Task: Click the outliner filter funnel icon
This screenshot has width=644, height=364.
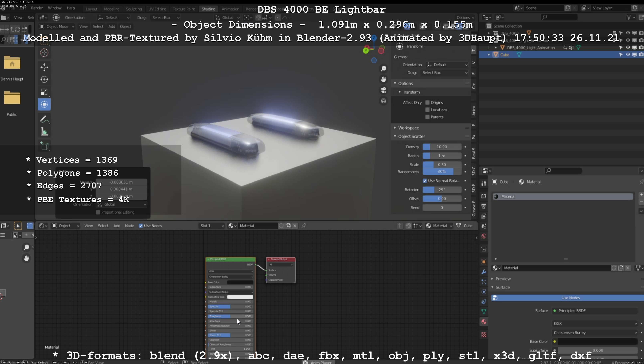Action: pos(629,17)
